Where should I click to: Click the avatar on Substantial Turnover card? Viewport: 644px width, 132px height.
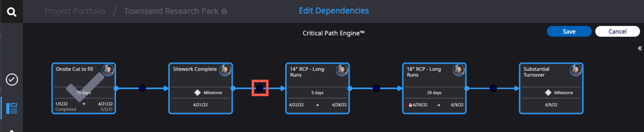click(576, 70)
